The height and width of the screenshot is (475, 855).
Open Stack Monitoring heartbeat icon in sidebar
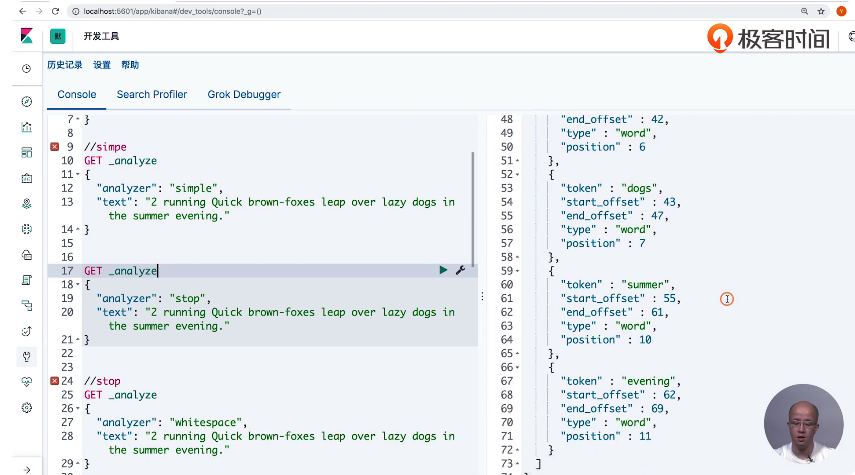point(27,382)
